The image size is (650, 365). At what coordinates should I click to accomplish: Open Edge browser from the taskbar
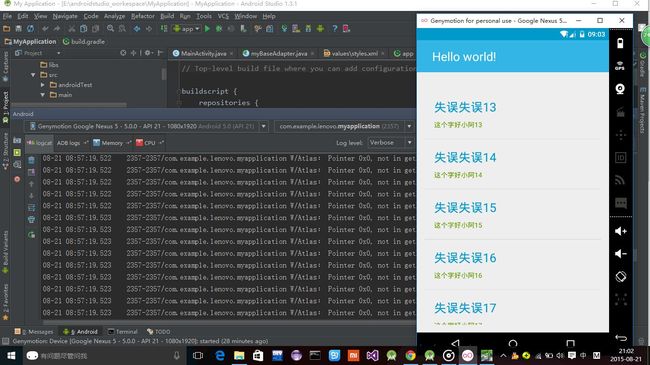220,355
